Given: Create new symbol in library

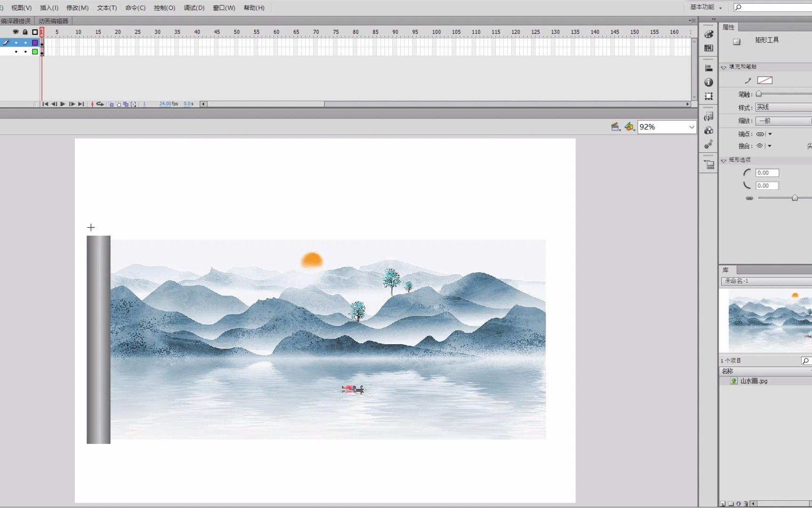Looking at the screenshot, I should tap(723, 504).
